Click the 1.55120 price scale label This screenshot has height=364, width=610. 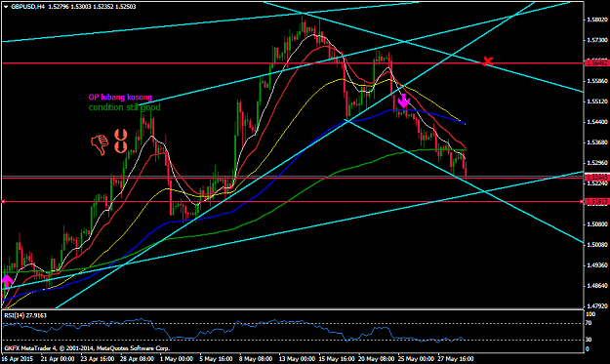click(x=596, y=101)
